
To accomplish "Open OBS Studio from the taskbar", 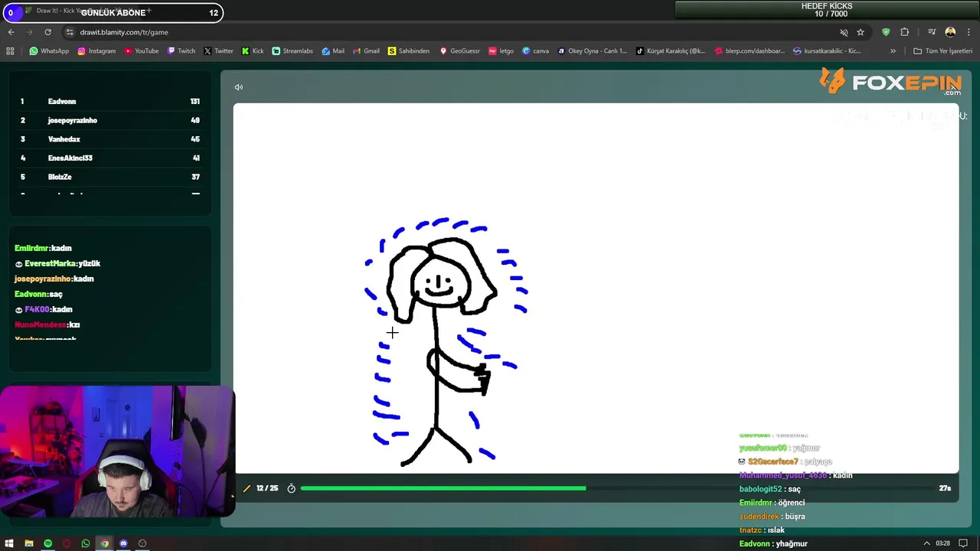I will tap(142, 543).
